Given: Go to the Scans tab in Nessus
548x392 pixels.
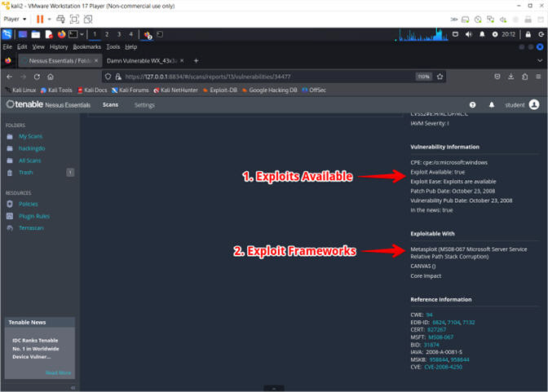Looking at the screenshot, I should coord(110,105).
